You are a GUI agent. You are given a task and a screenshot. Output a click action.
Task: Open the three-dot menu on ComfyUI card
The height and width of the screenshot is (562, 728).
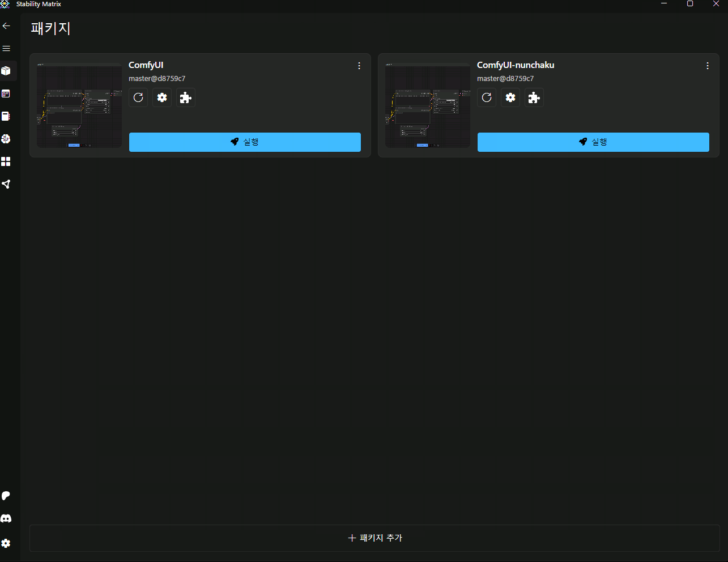(359, 66)
